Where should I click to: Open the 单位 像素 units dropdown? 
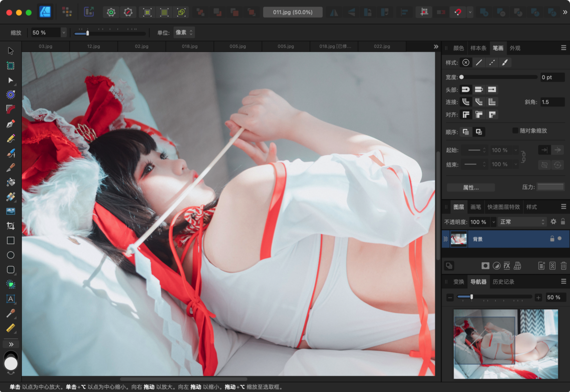(x=184, y=32)
